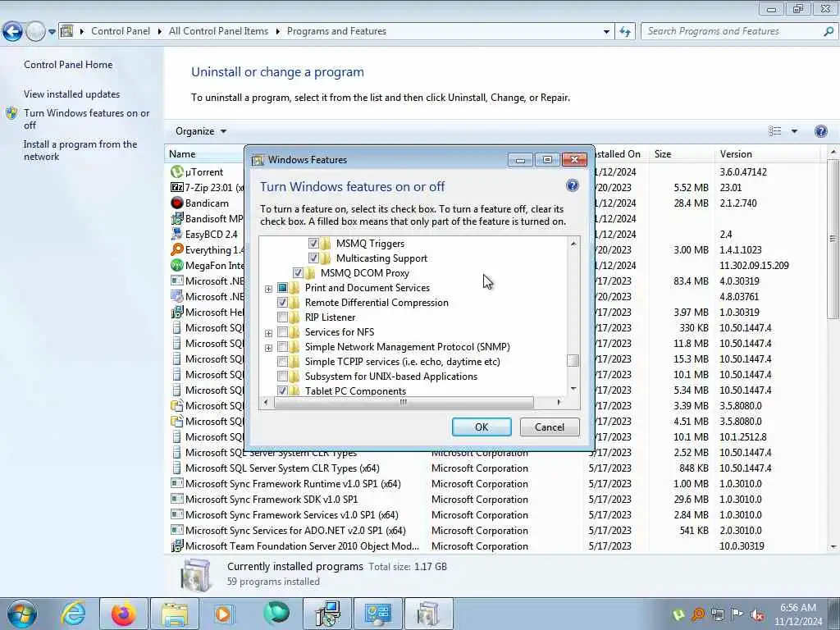Click the taskbar clock and date
Screen dimensions: 840x630
click(797, 614)
